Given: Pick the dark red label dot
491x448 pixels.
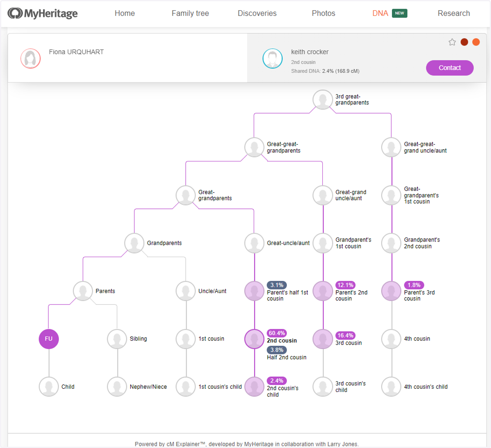Looking at the screenshot, I should [464, 42].
